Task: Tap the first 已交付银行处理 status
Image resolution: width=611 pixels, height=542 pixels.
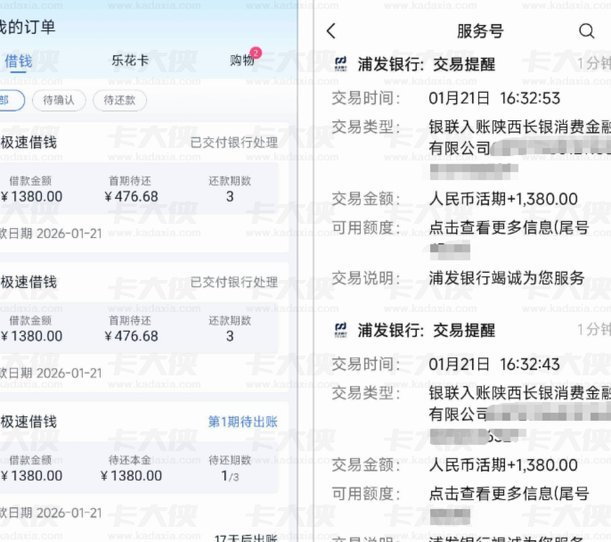Action: [234, 142]
